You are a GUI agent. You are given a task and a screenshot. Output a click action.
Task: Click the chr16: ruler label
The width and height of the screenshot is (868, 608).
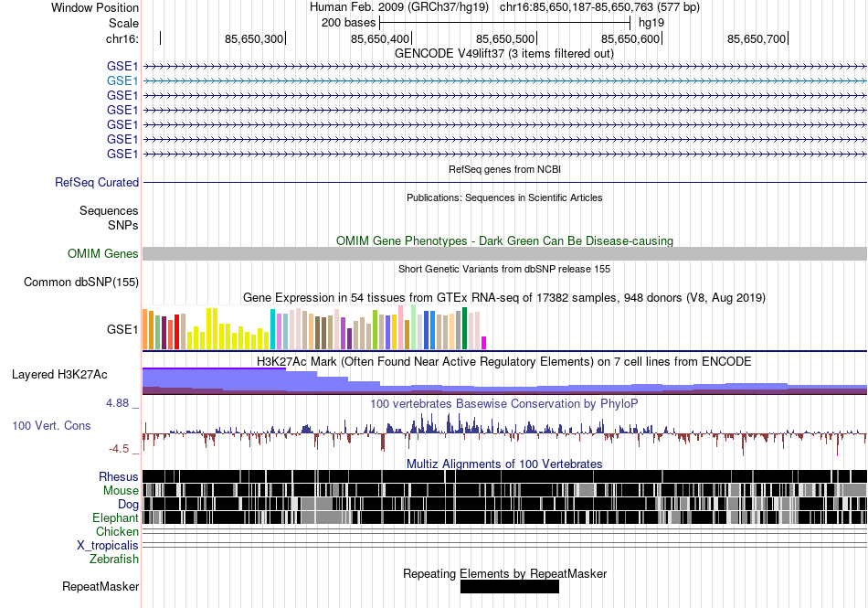pos(122,38)
